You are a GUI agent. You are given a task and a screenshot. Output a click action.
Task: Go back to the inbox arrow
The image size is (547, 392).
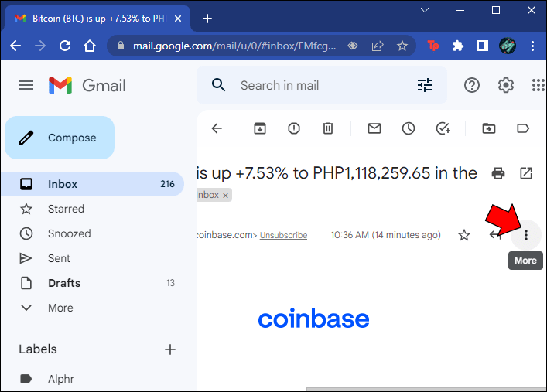[x=217, y=128]
